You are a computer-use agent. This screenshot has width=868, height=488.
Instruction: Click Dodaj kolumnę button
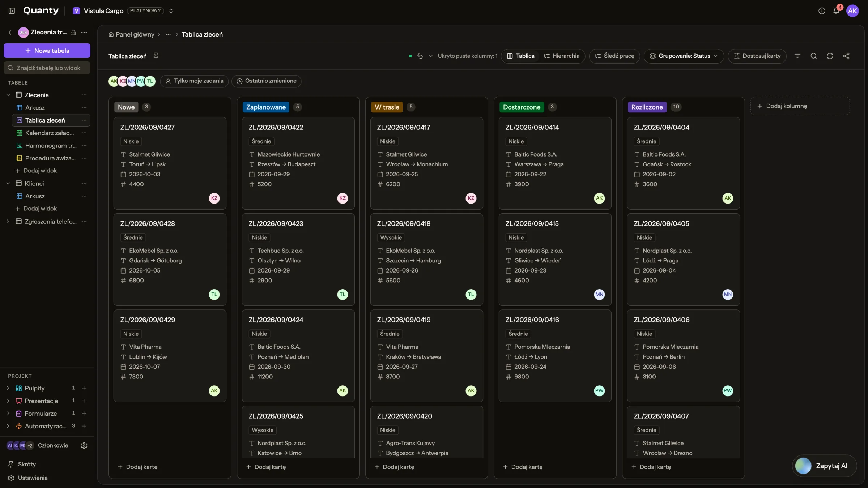pos(800,106)
